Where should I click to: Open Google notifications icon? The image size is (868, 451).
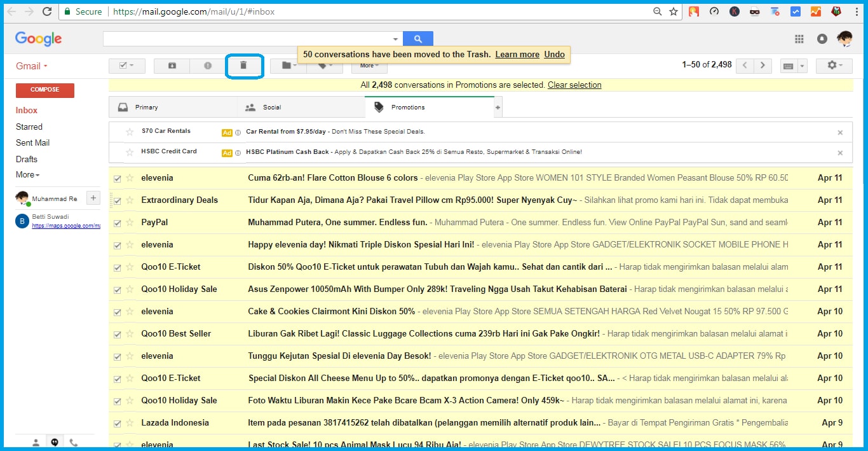[822, 39]
